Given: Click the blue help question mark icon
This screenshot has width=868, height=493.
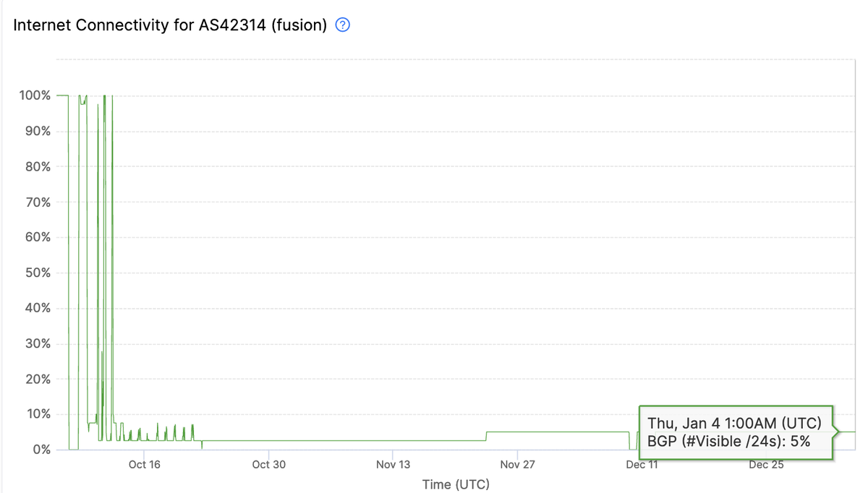Looking at the screenshot, I should (x=344, y=25).
